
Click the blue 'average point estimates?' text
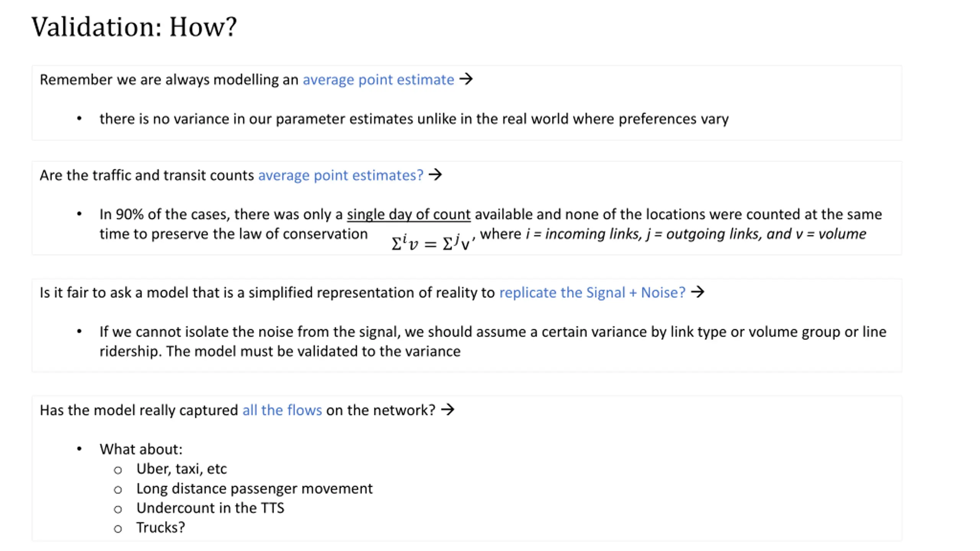tap(341, 175)
